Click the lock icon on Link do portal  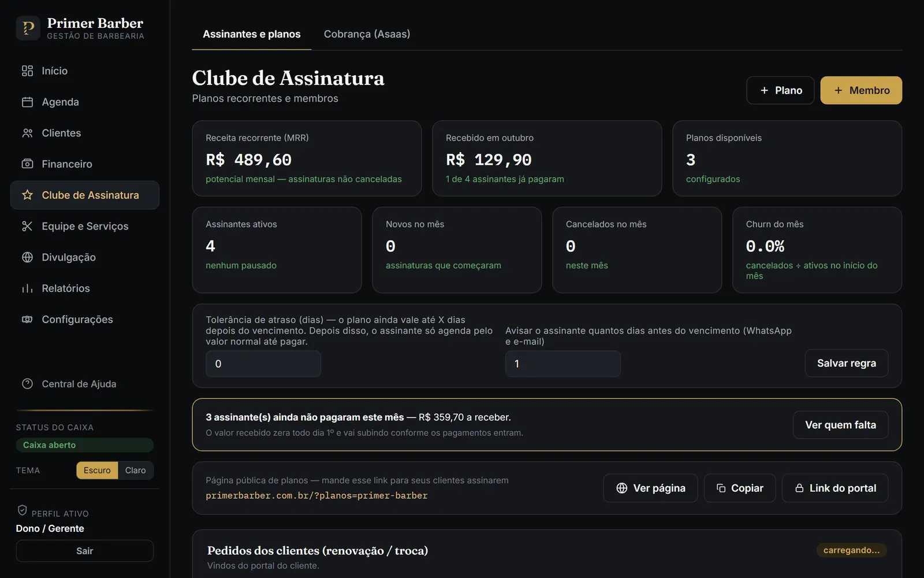(799, 488)
